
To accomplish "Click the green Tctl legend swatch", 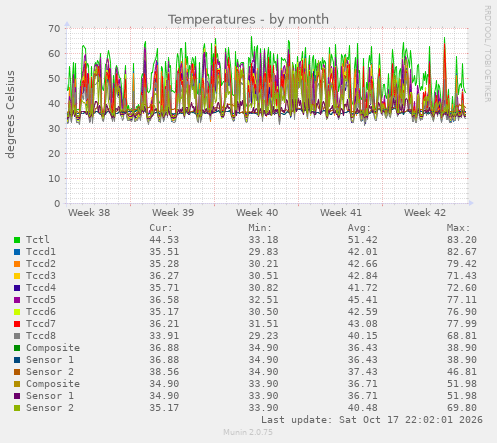I will click(x=17, y=240).
